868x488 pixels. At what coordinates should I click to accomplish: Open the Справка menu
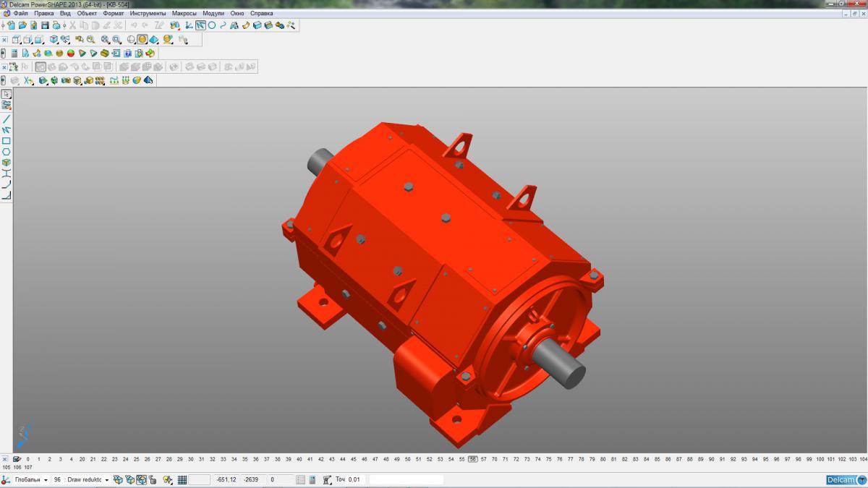(262, 13)
